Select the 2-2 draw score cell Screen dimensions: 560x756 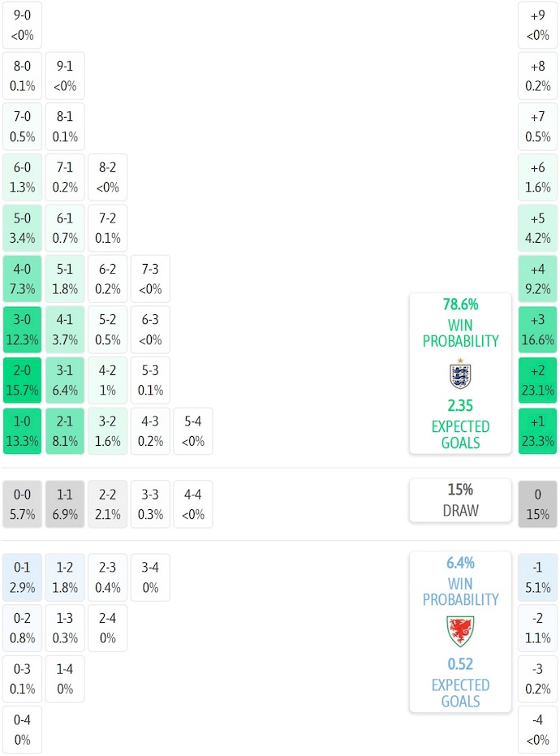tap(107, 504)
